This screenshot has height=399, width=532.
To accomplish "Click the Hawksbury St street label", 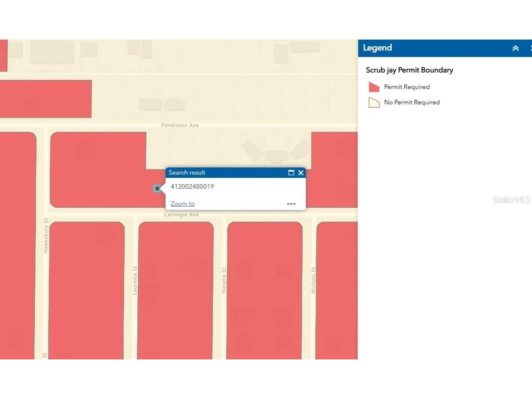I will (46, 236).
